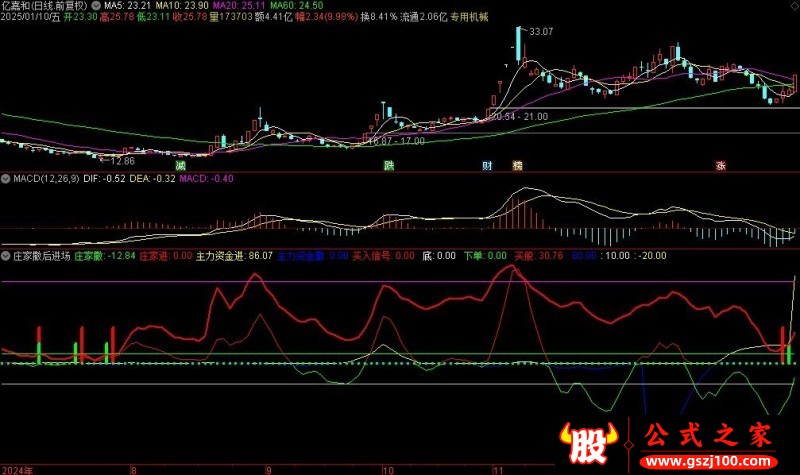Click the 12.86 low price label
Viewport: 800px width, 475px height.
(122, 161)
